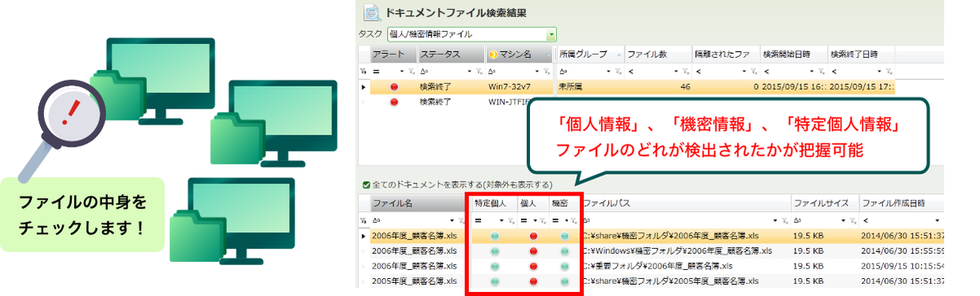Clear the ファイル数 column filter icon
The height and width of the screenshot is (296, 980).
pos(686,71)
